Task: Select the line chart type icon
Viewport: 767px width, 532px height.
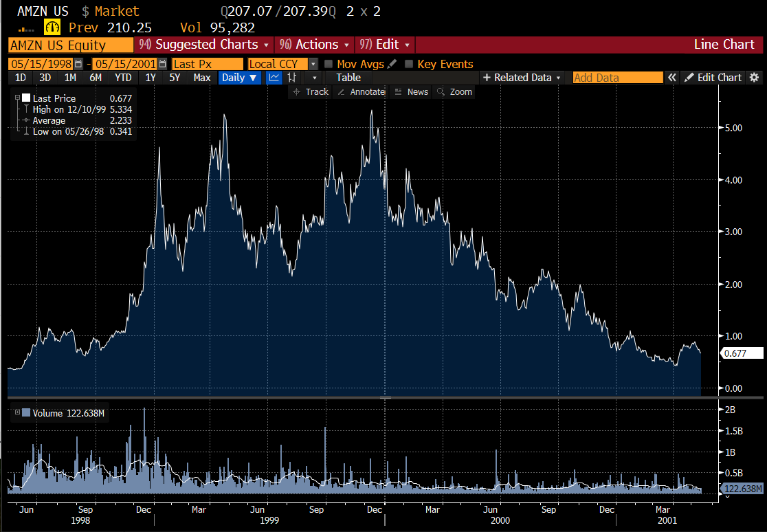Action: pyautogui.click(x=274, y=78)
